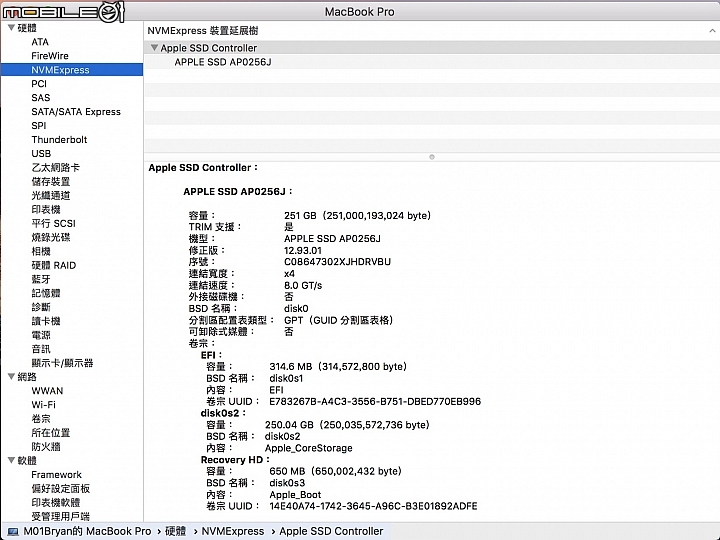The height and width of the screenshot is (540, 720).
Task: Select 藍牙 Bluetooth in sidebar
Action: coord(41,279)
